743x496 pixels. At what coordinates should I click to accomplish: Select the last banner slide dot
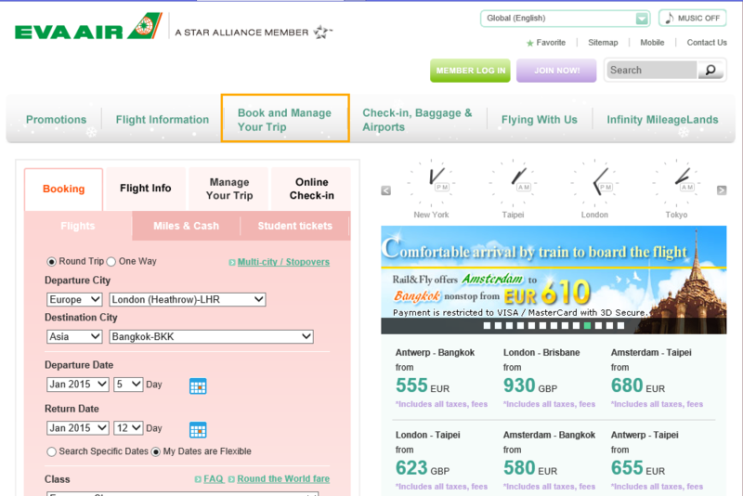point(621,326)
